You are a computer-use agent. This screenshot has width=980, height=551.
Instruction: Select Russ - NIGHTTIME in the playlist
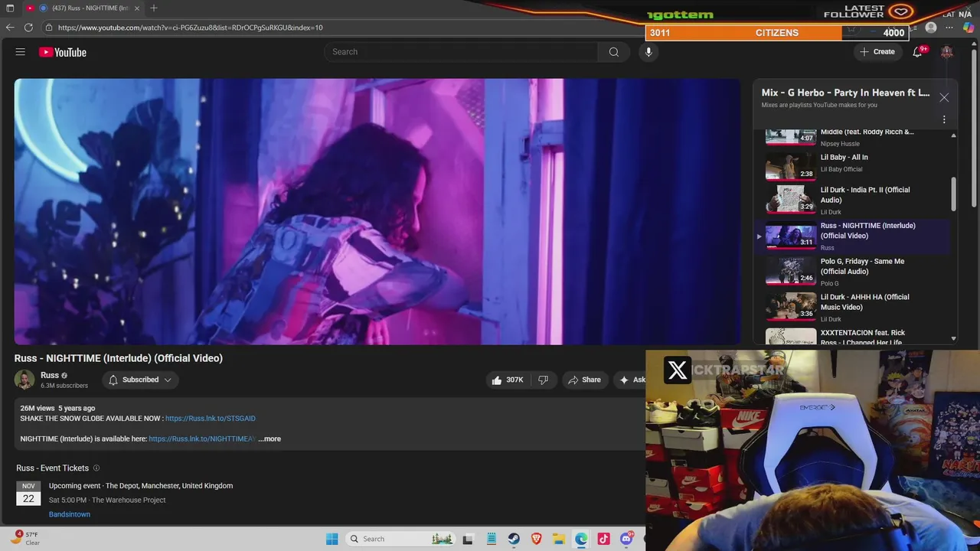[854, 236]
